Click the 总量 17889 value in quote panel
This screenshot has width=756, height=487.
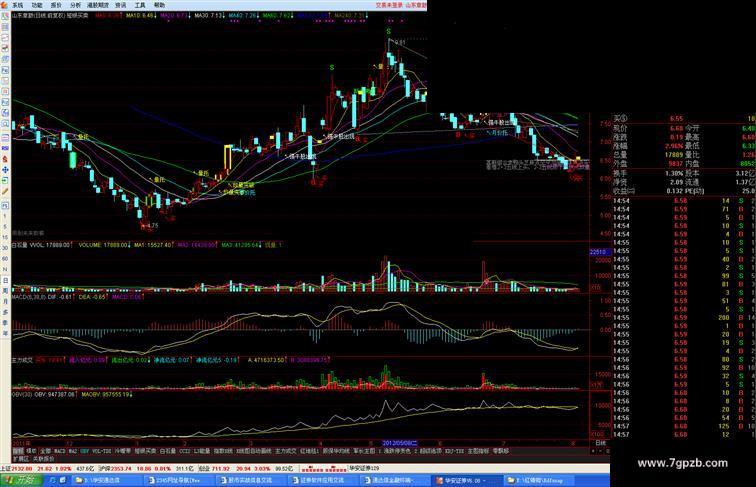(x=674, y=154)
